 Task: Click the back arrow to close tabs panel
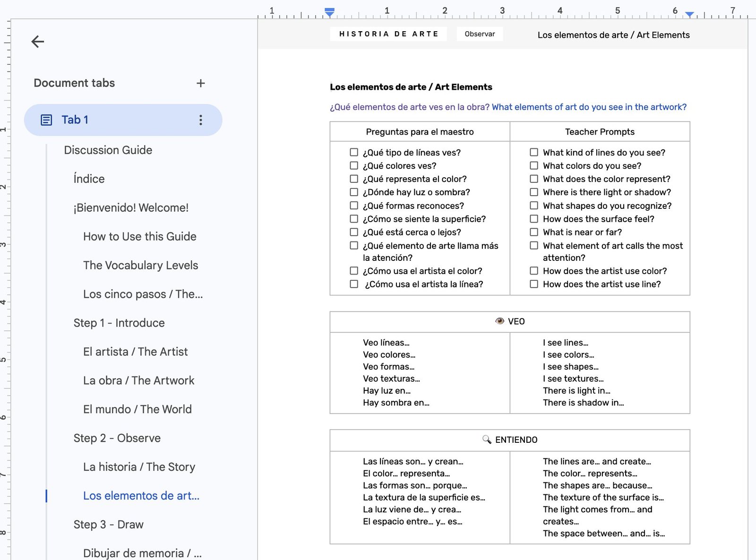tap(38, 42)
